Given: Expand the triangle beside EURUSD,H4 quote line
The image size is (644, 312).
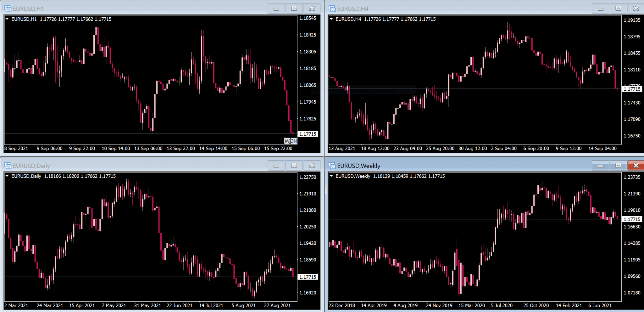Looking at the screenshot, I should (331, 19).
